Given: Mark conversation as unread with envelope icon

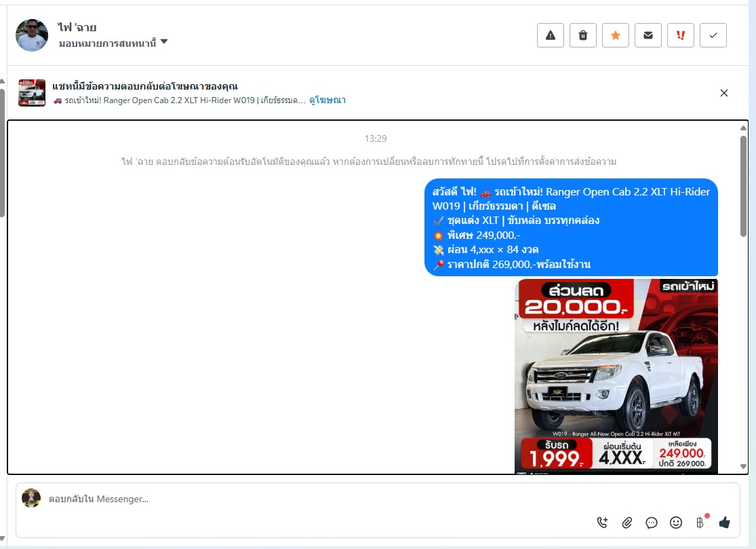Looking at the screenshot, I should coord(648,35).
